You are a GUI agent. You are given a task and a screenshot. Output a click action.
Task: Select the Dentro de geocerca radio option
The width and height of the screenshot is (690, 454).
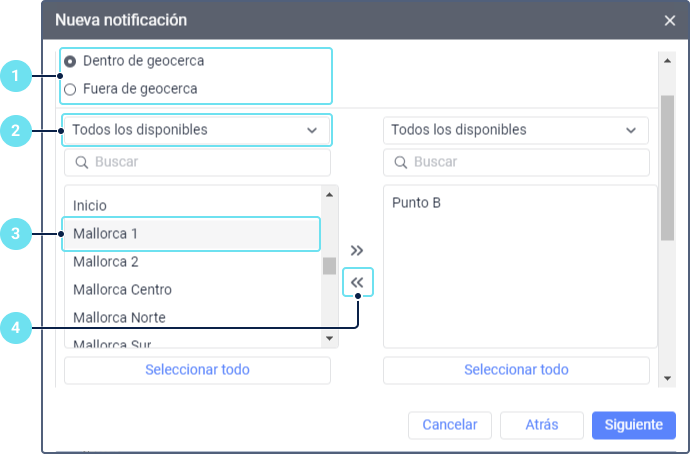tap(70, 61)
